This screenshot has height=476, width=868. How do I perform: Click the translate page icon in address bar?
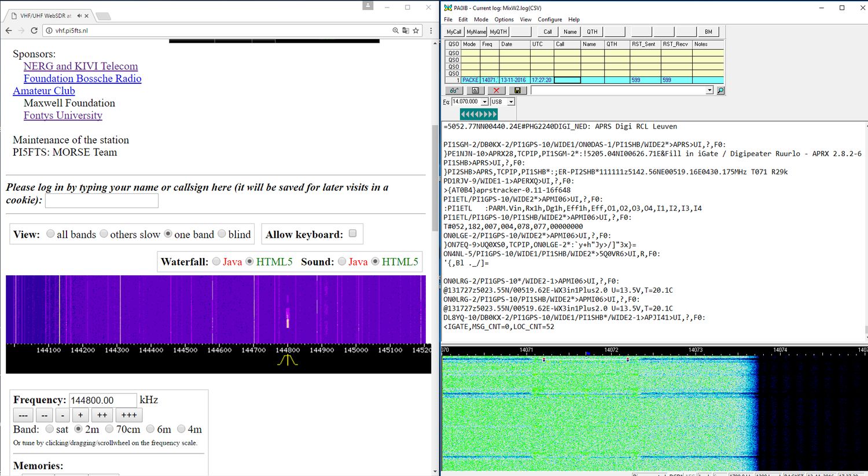pos(406,31)
